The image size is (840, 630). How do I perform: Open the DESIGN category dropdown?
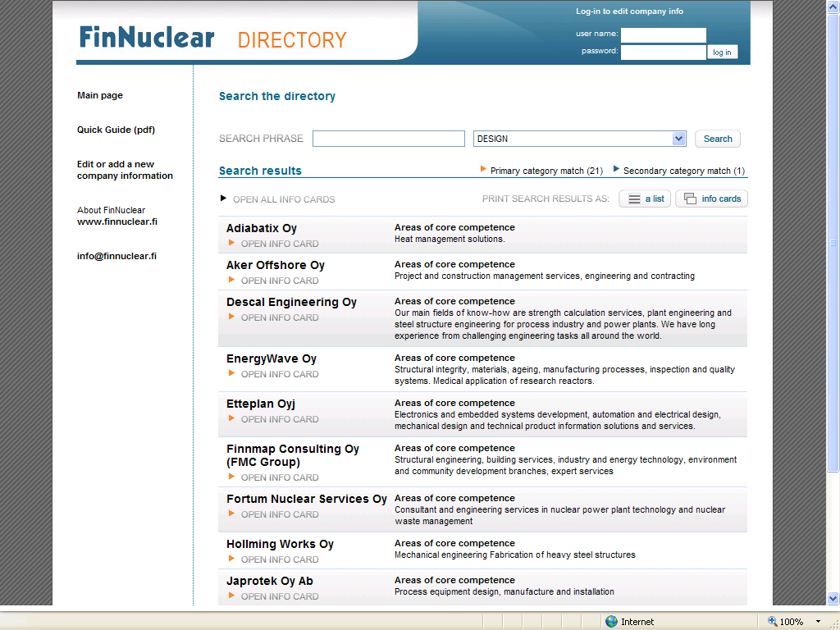tap(678, 139)
